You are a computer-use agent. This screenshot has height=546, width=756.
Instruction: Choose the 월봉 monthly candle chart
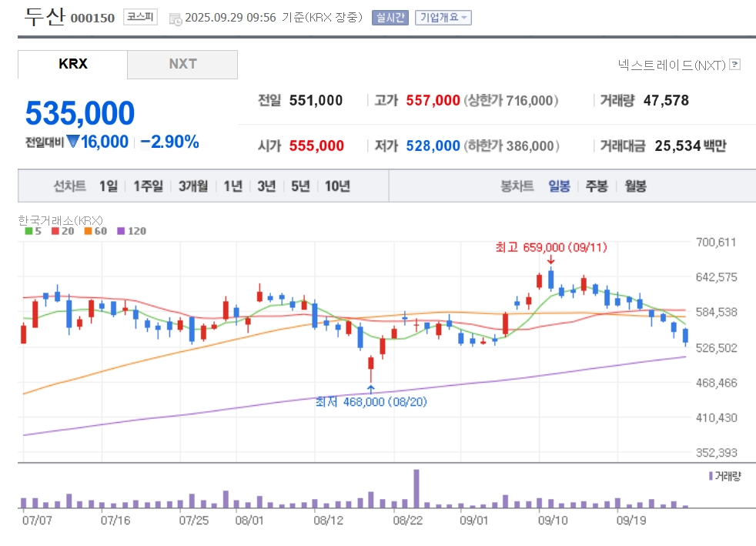tap(635, 186)
